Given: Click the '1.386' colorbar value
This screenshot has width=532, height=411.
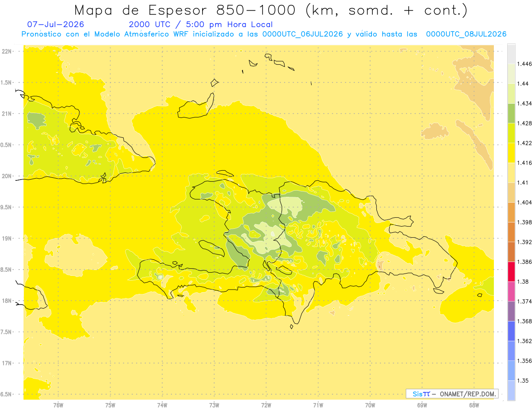Looking at the screenshot, I should tap(524, 262).
